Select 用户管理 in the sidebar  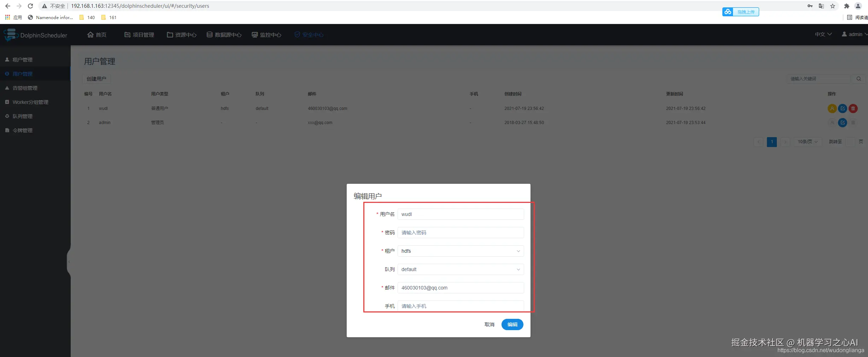point(35,74)
